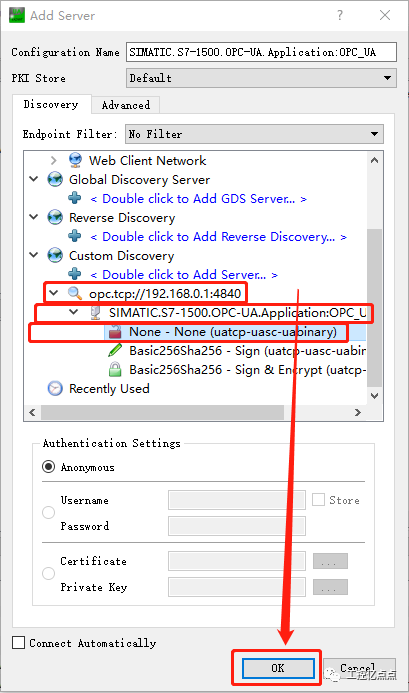Collapse the Custom Discovery node
This screenshot has width=409, height=693.
click(x=34, y=255)
